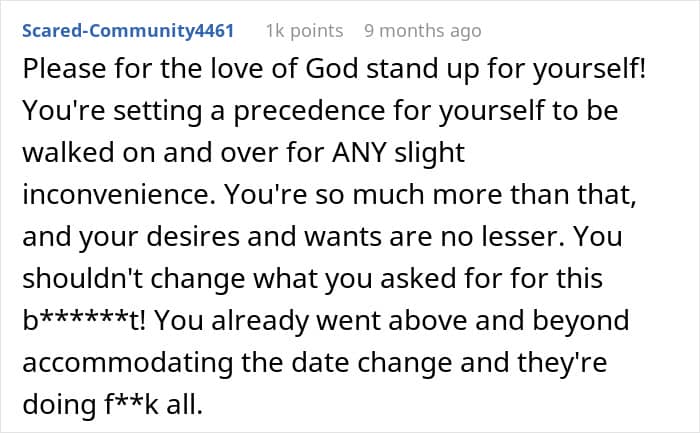Click the first line starting with Please
The width and height of the screenshot is (700, 433).
pos(334,70)
